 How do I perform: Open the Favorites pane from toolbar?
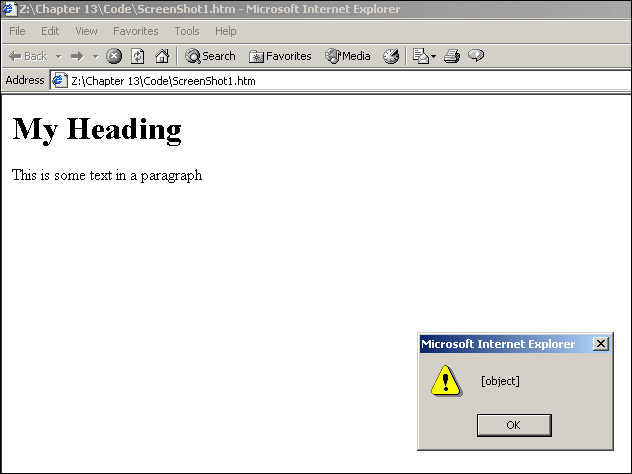click(x=280, y=56)
